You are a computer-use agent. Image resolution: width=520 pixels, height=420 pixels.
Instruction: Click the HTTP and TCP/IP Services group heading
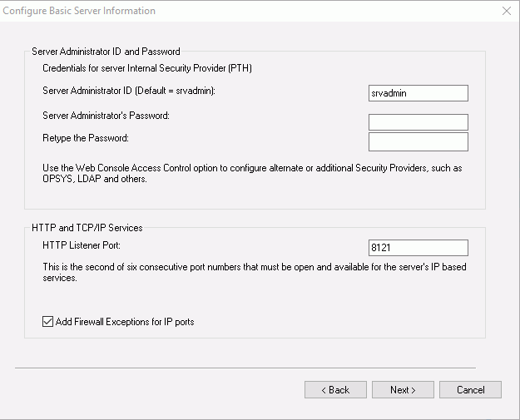(87, 228)
